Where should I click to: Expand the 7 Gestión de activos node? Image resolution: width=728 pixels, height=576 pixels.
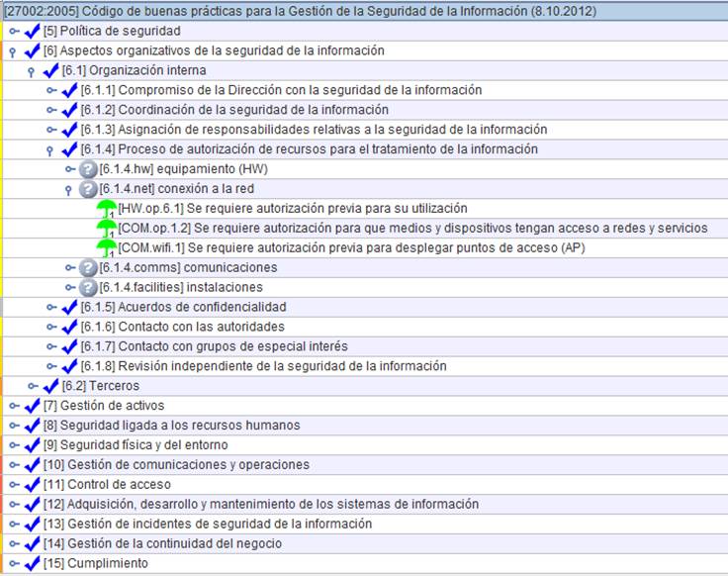click(14, 406)
